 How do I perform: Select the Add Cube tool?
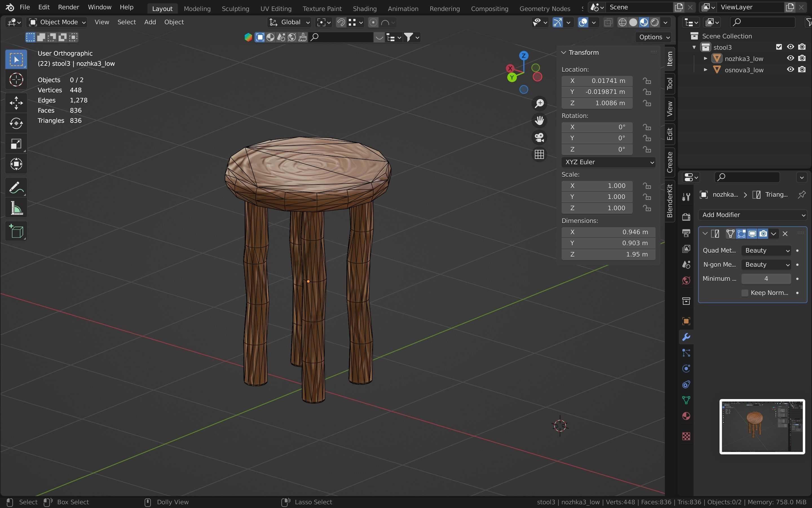[x=16, y=231]
